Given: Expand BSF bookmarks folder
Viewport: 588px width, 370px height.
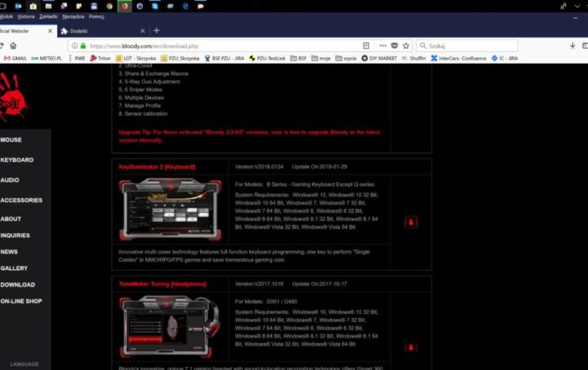Looking at the screenshot, I should click(298, 58).
